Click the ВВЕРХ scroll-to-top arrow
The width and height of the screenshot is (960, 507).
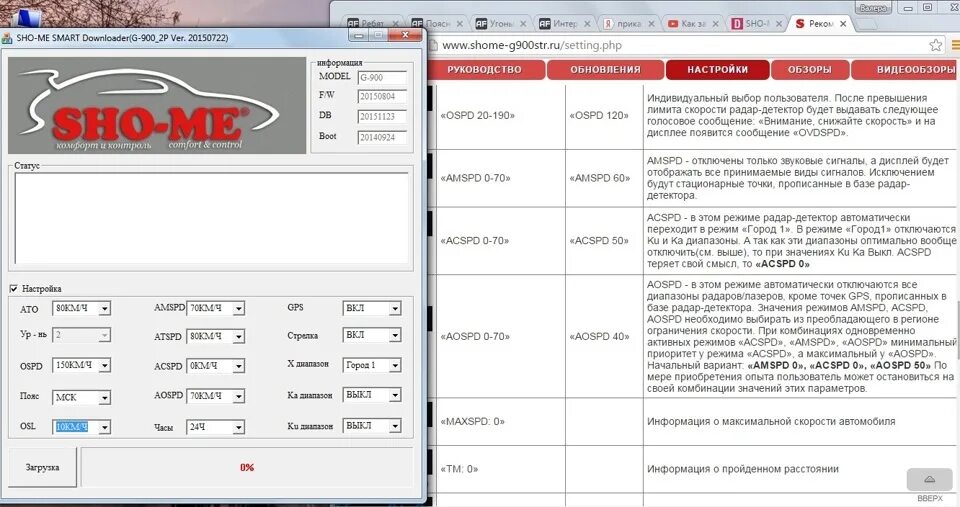929,479
